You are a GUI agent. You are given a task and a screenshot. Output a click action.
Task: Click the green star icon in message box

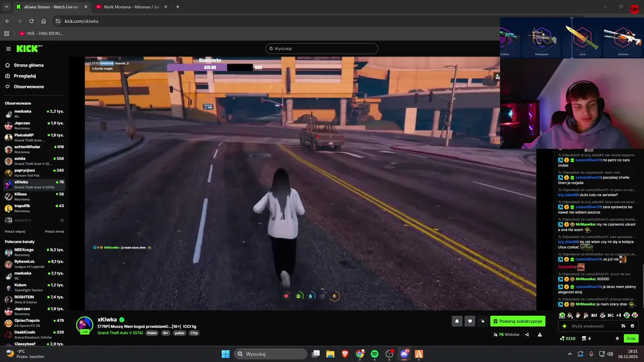pos(564,326)
